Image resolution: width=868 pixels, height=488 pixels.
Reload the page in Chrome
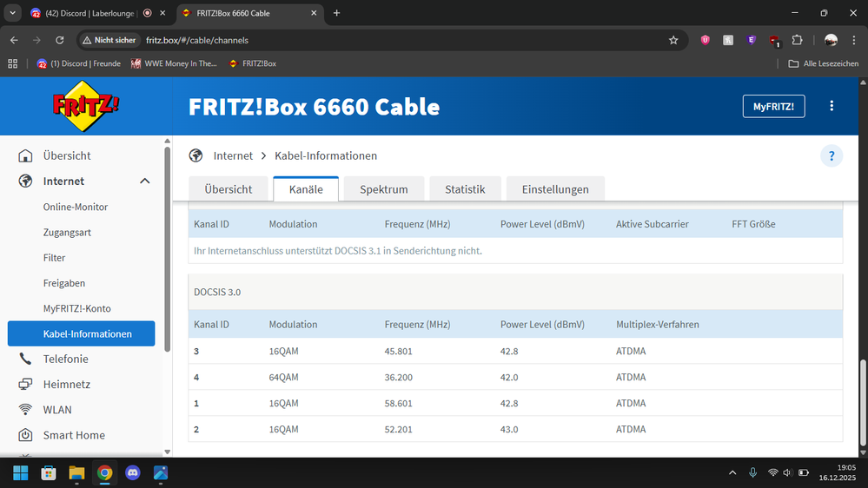coord(60,40)
